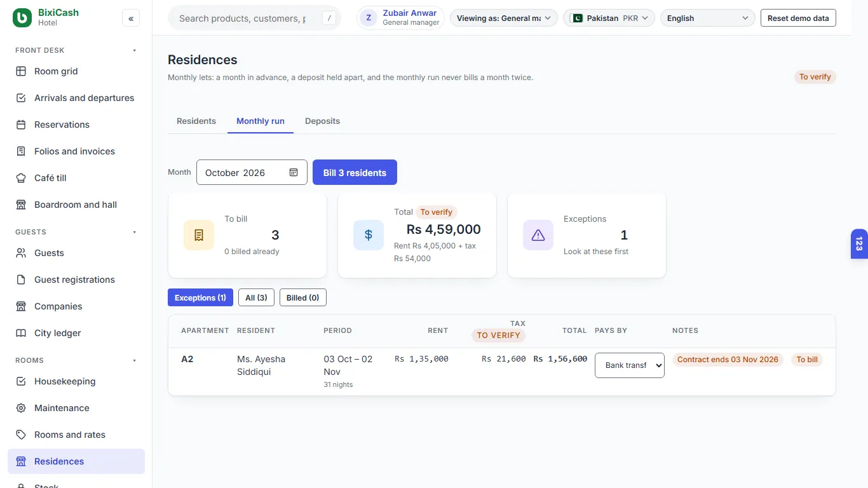Click the City ledger book icon
Viewport: 868px width, 488px height.
coord(21,333)
